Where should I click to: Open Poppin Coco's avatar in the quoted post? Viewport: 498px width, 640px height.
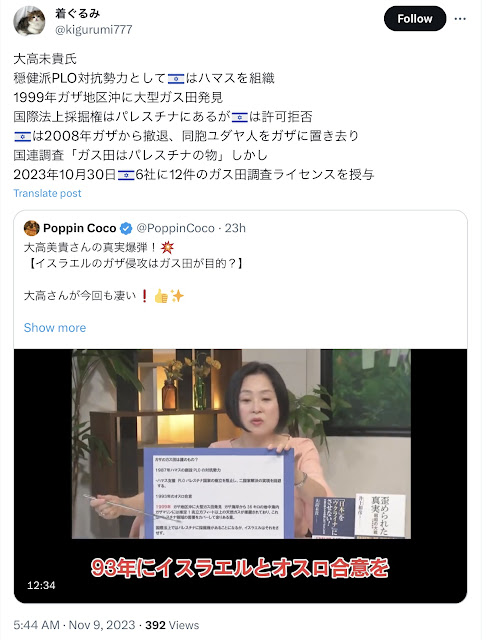click(32, 228)
